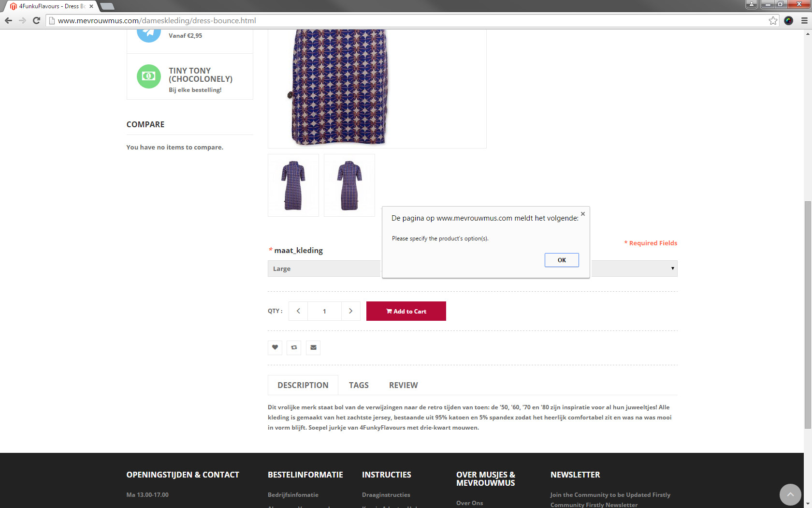Click the green Tiny Tony money icon

tap(148, 76)
